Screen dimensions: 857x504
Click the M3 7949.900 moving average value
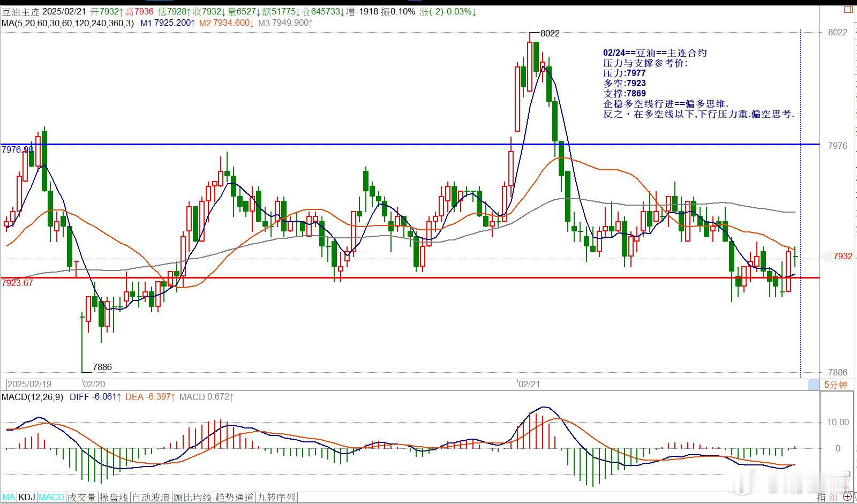285,23
